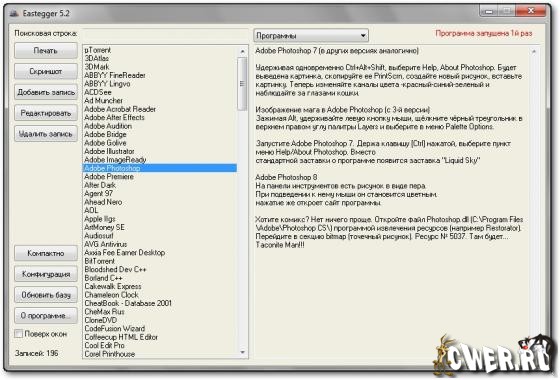Image resolution: width=560 pixels, height=380 pixels.
Task: Click the Eastegger title bar app icon
Action: tap(14, 13)
